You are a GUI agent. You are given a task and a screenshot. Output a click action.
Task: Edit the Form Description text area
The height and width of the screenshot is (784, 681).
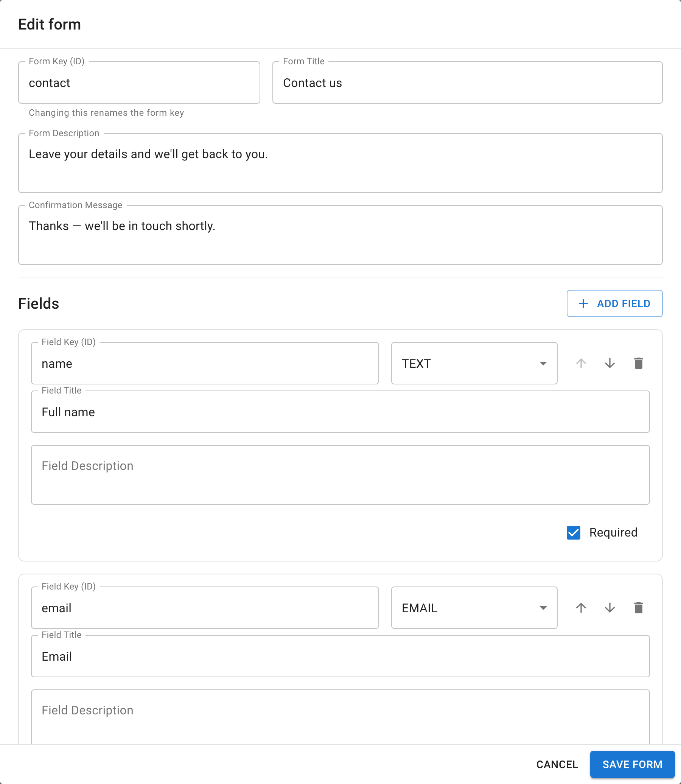tap(340, 163)
